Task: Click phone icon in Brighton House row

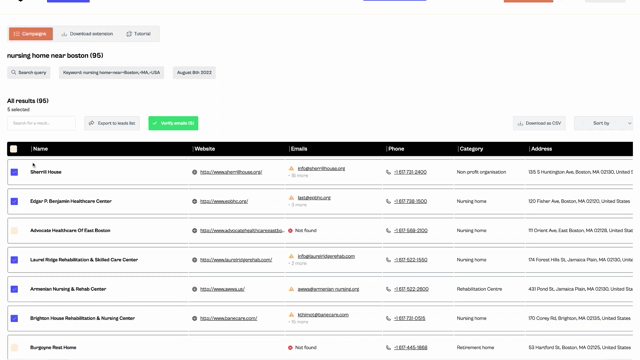Action: [388, 318]
